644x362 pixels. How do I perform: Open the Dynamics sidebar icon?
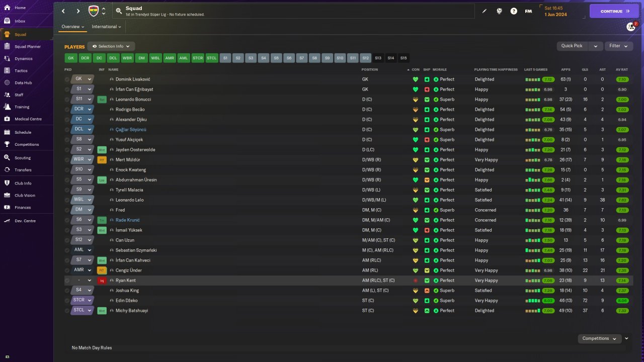pyautogui.click(x=7, y=58)
